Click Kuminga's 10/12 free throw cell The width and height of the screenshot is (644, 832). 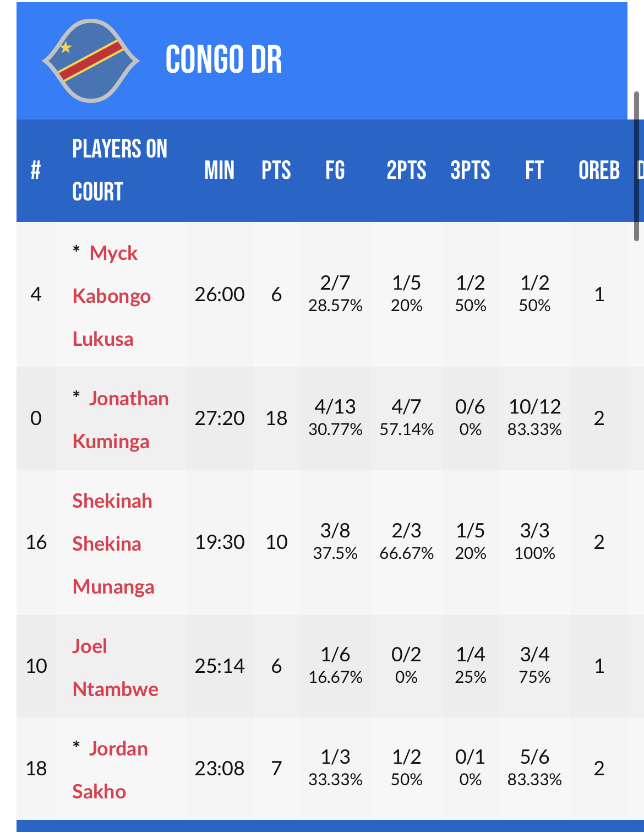click(x=534, y=417)
